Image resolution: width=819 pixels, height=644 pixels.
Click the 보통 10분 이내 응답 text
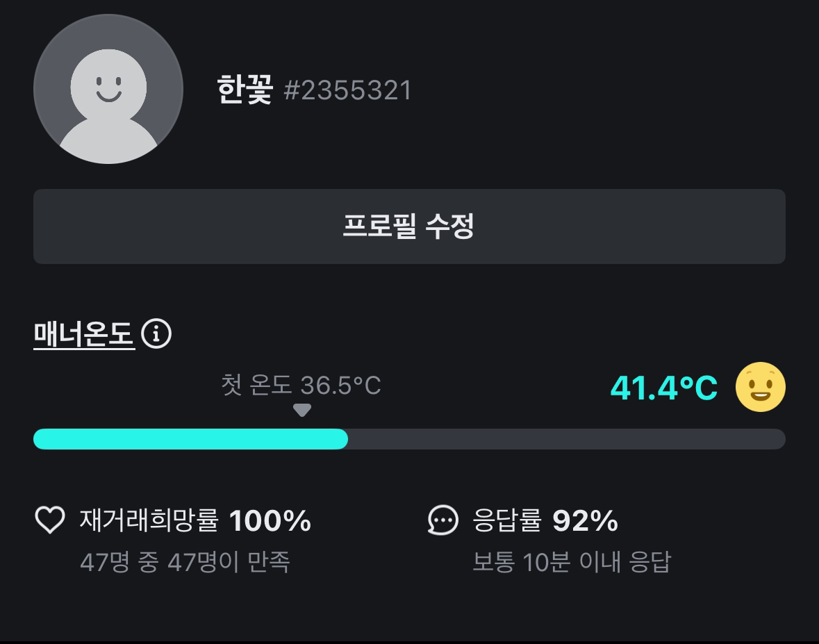[x=572, y=562]
